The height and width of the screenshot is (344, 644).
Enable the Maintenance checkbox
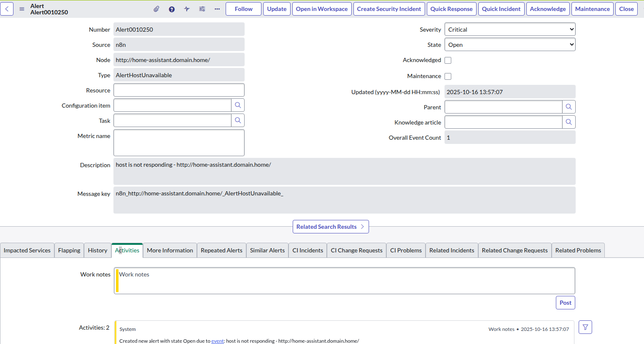click(448, 76)
